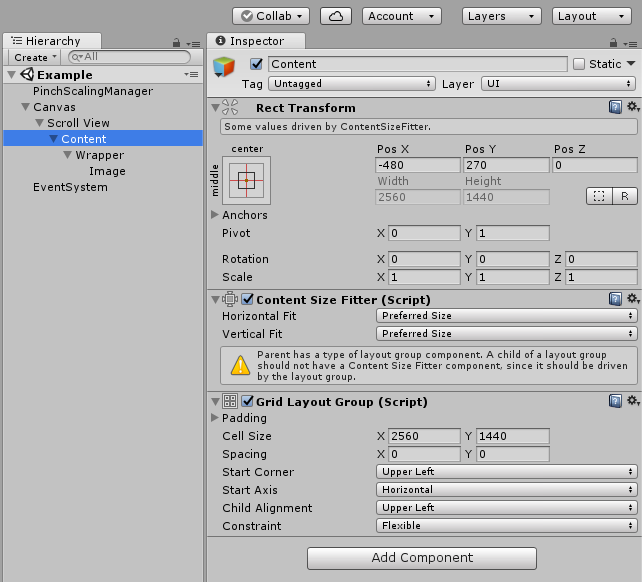This screenshot has height=582, width=642.
Task: Enable the Static checkbox
Action: coord(579,64)
